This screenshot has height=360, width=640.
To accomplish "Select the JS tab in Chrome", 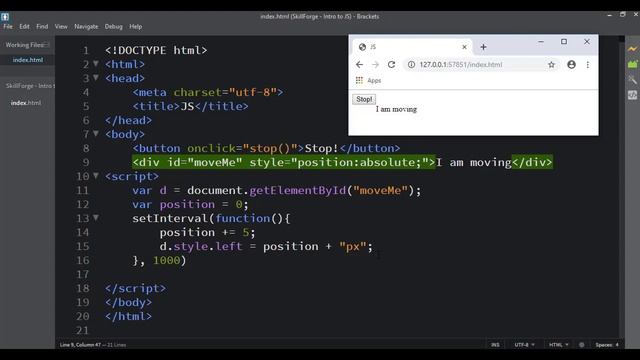I will [412, 47].
